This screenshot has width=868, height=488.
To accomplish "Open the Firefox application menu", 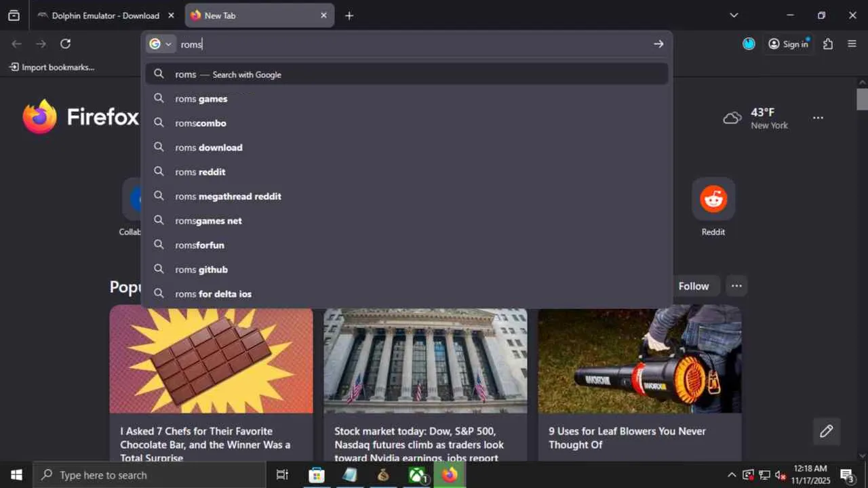I will point(852,44).
